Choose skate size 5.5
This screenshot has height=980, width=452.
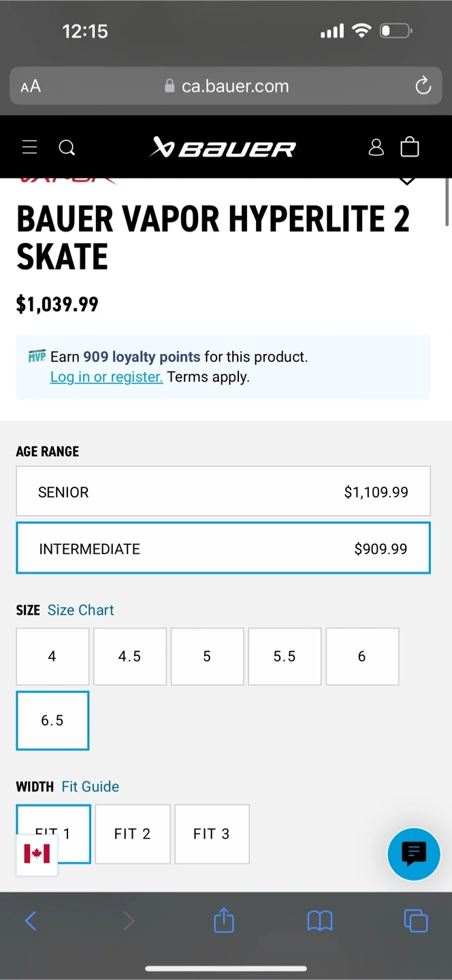pos(285,656)
